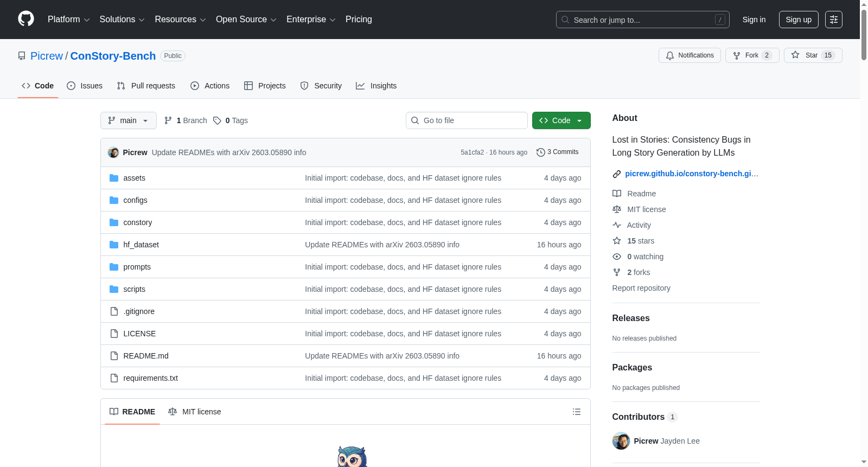Open the requirements.txt file name
The width and height of the screenshot is (868, 467).
(151, 378)
